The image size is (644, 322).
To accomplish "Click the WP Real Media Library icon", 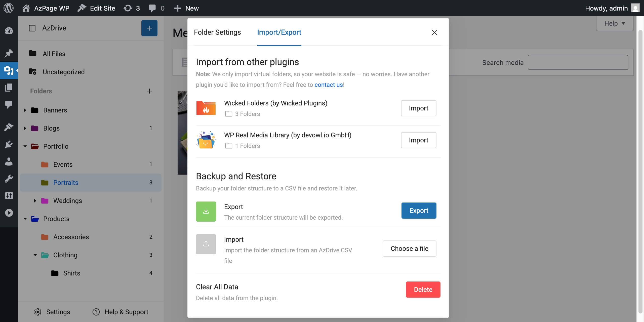I will (x=206, y=140).
